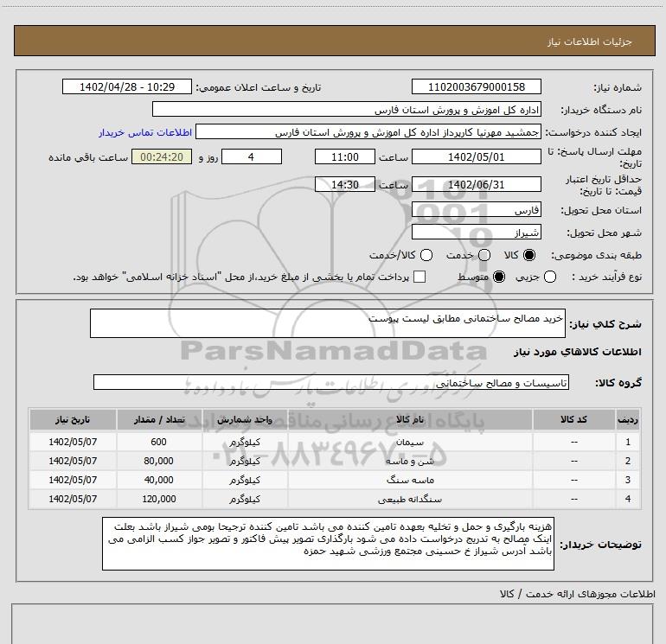Select the سیمان item row name
Viewport: 666px width, 644px height.
[x=410, y=442]
